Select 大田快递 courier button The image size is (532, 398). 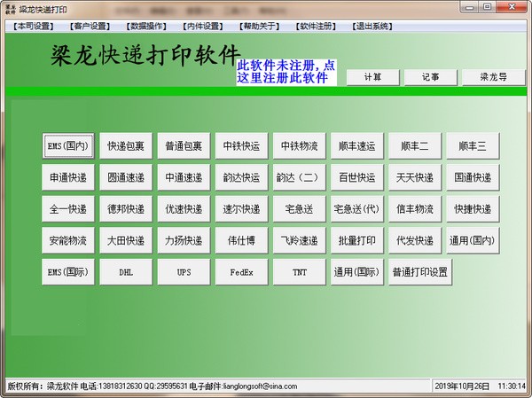pyautogui.click(x=126, y=240)
